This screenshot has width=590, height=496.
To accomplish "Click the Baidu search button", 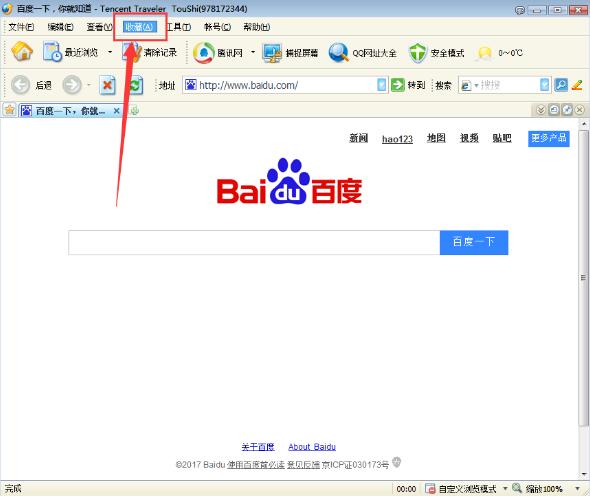I will (474, 242).
